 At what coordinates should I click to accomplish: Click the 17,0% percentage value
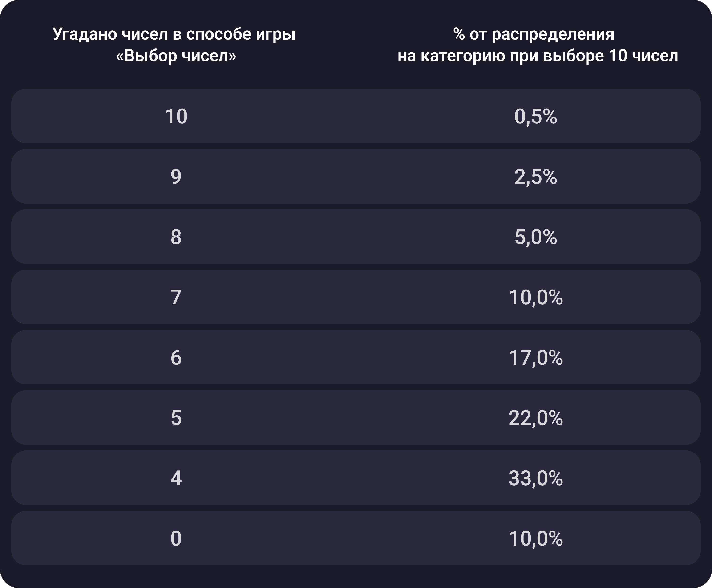[x=536, y=357]
